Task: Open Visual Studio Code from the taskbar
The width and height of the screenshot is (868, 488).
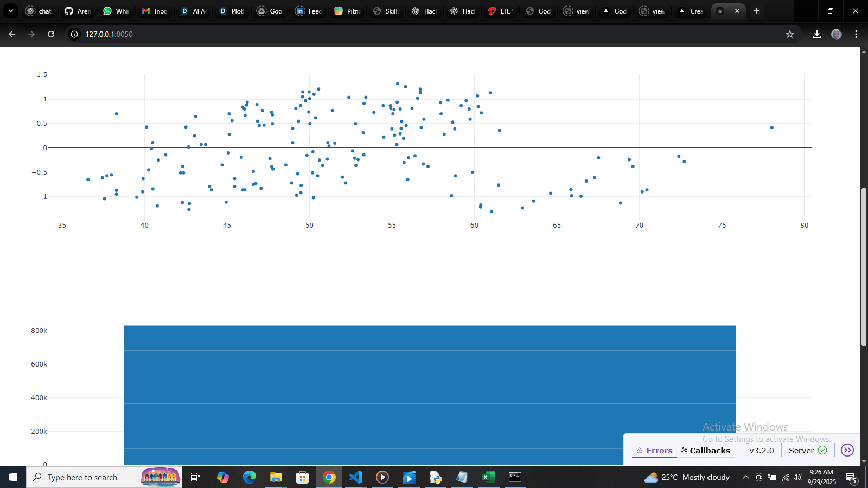Action: pyautogui.click(x=356, y=477)
